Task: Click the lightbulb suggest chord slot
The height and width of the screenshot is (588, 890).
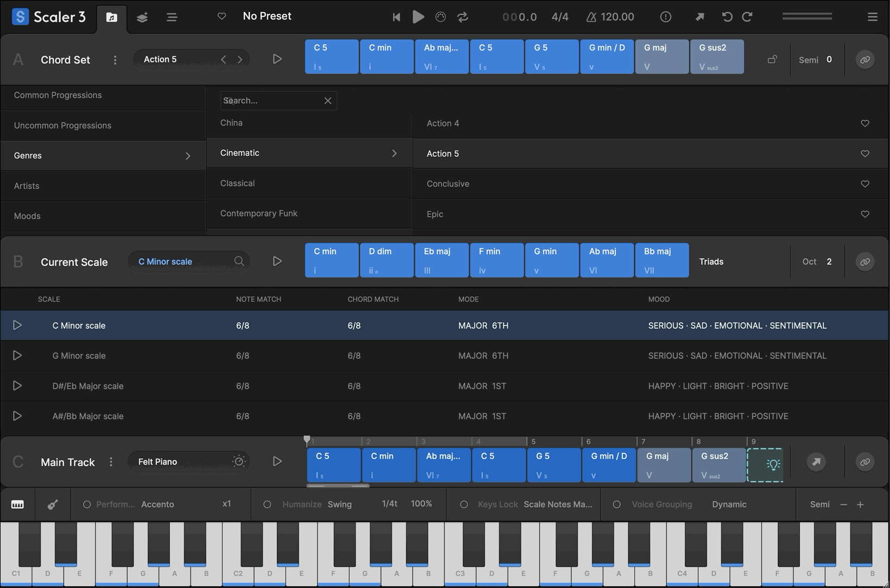Action: click(x=765, y=465)
